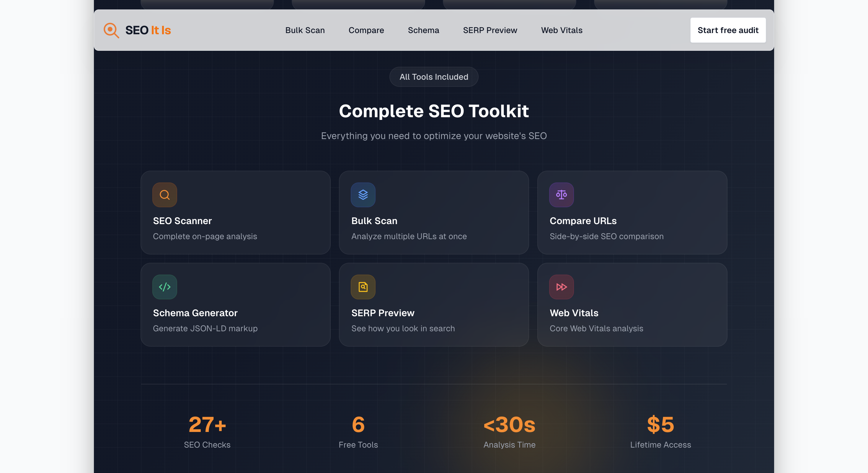
Task: Switch to SERP Preview via navbar
Action: tap(490, 30)
